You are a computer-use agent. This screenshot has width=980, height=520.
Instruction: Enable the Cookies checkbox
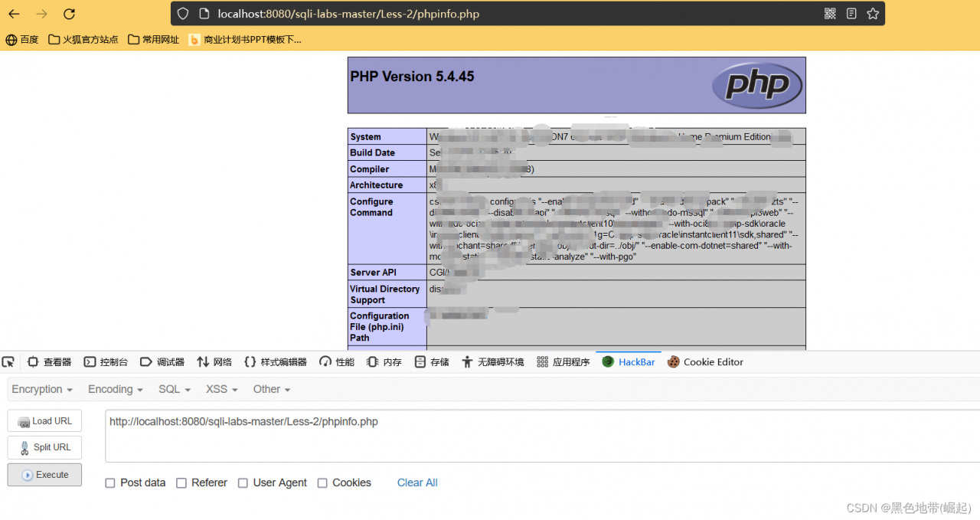tap(322, 483)
